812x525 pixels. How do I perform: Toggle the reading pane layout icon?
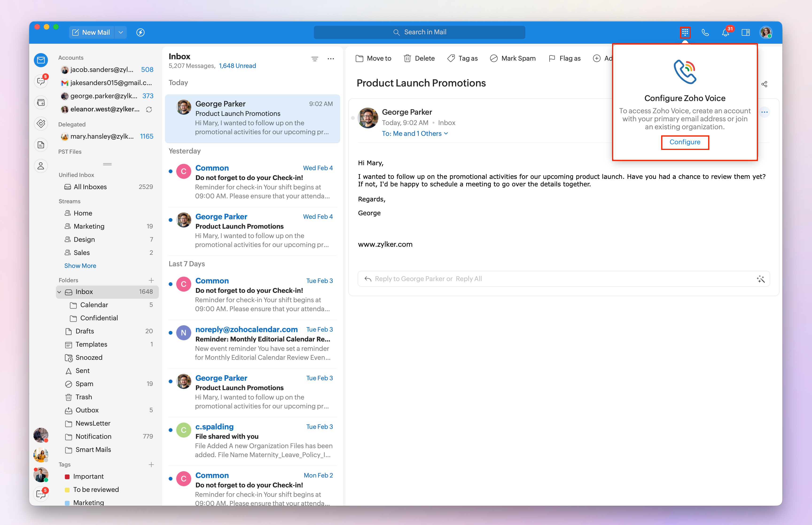point(746,32)
